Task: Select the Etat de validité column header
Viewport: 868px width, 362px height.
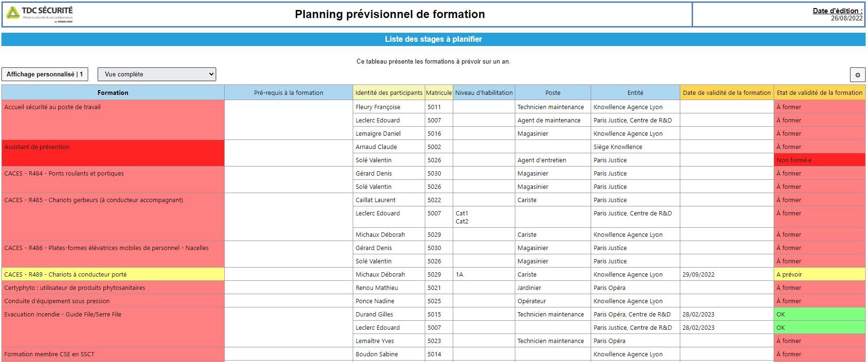Action: point(820,93)
